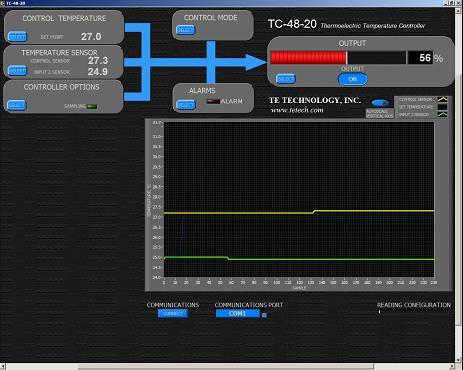The image size is (463, 370).
Task: Click the Set Temperature legend plot icon
Action: tap(442, 107)
